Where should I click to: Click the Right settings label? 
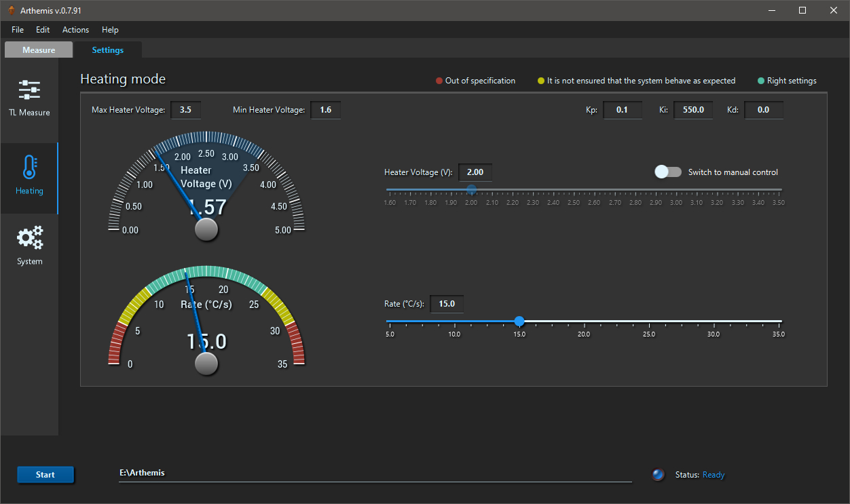[792, 81]
